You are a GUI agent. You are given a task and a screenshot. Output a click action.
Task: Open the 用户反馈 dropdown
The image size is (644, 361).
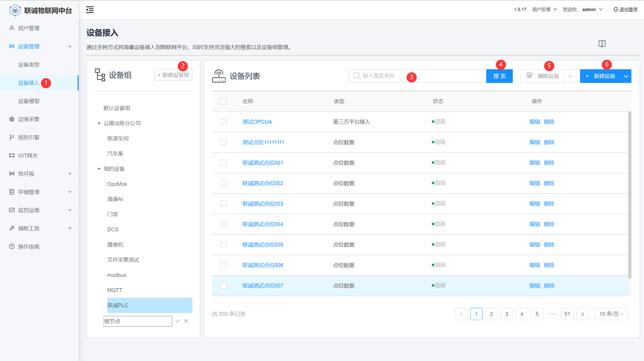click(x=544, y=9)
